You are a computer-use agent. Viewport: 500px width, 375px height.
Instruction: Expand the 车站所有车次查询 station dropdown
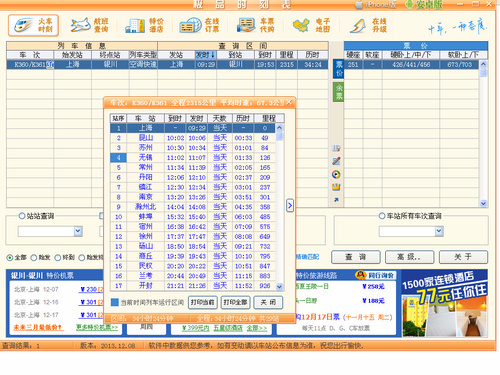pos(439,231)
